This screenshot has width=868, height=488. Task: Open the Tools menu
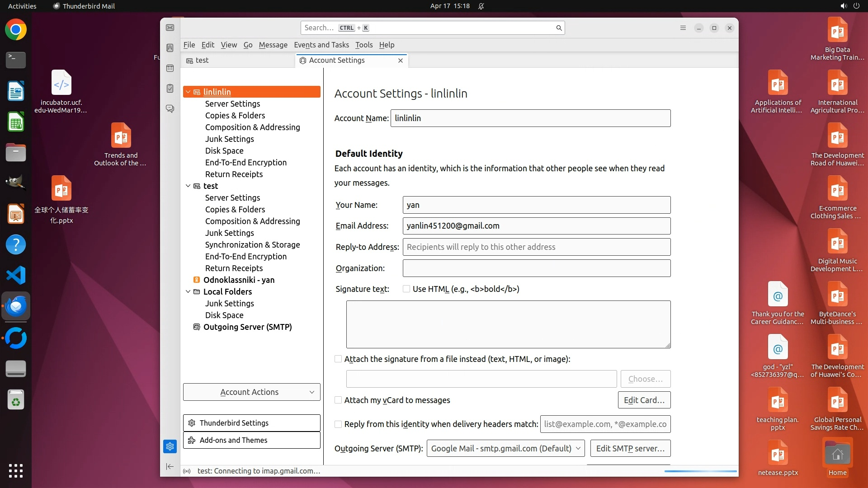click(363, 45)
